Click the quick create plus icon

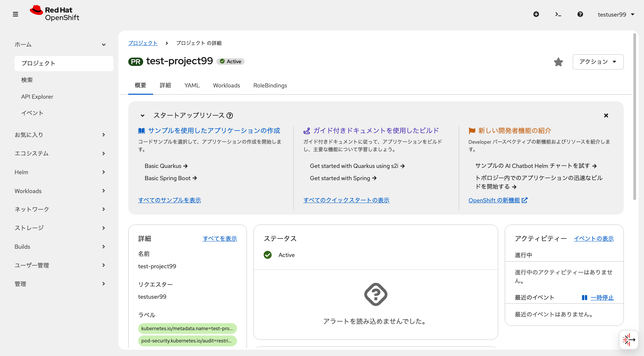(536, 14)
